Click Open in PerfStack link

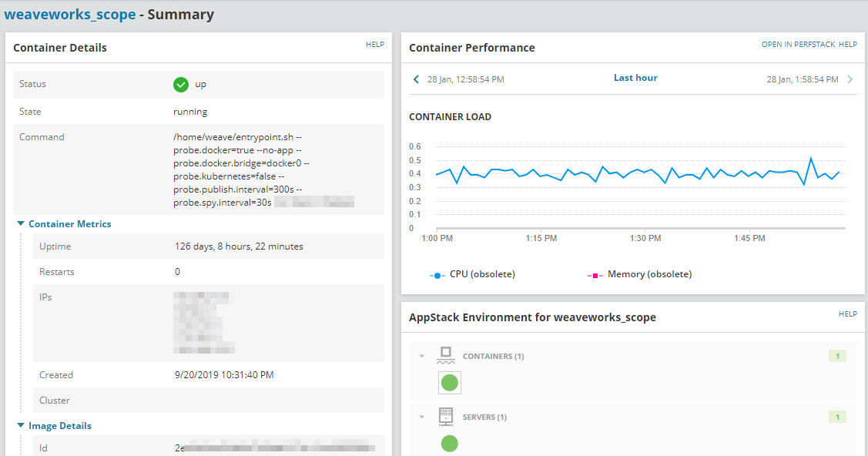[798, 45]
